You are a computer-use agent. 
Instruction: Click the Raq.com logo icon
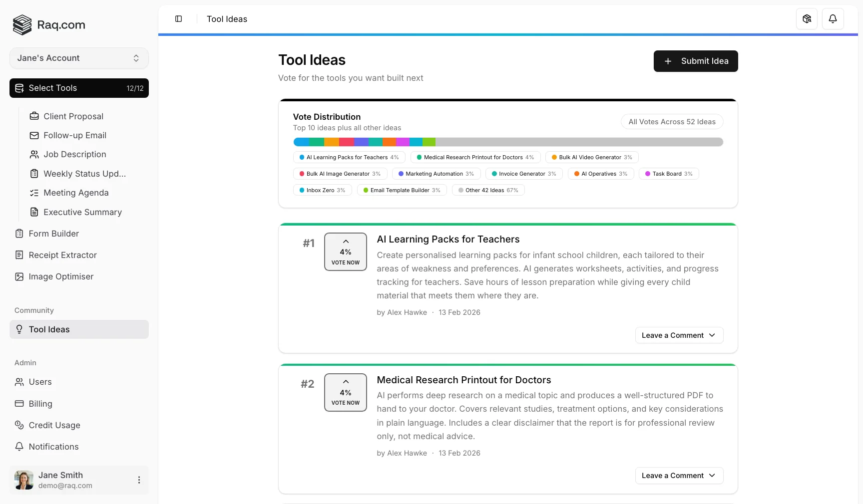click(22, 25)
